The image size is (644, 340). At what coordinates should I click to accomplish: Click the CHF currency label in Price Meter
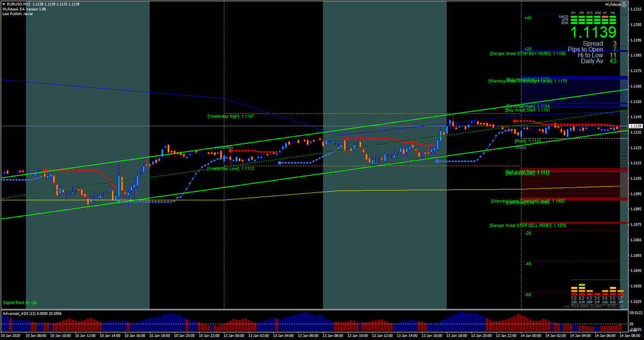pos(597,302)
